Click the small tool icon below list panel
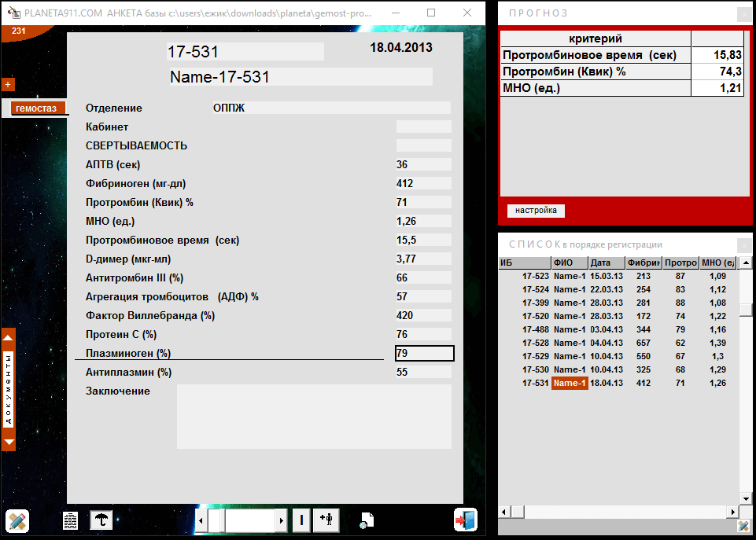The image size is (756, 540). point(743,526)
